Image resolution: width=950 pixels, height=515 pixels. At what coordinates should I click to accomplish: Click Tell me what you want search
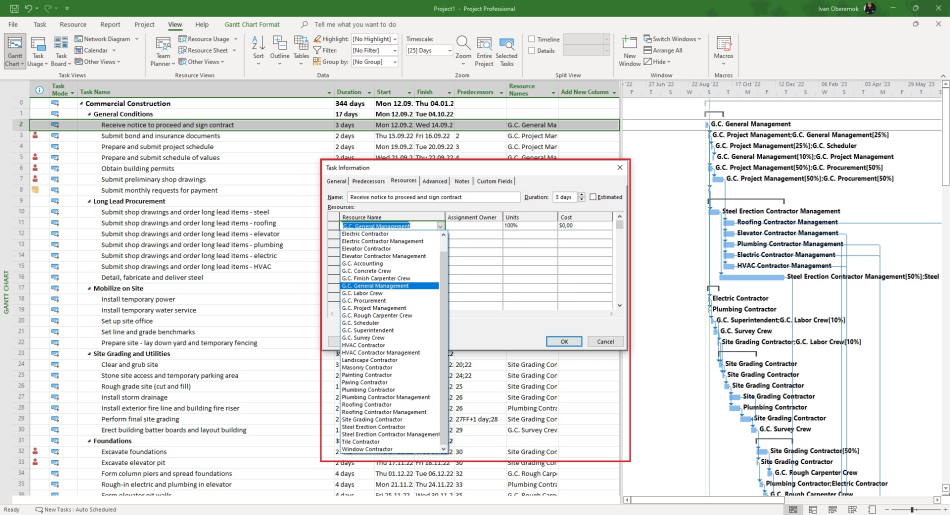(354, 24)
